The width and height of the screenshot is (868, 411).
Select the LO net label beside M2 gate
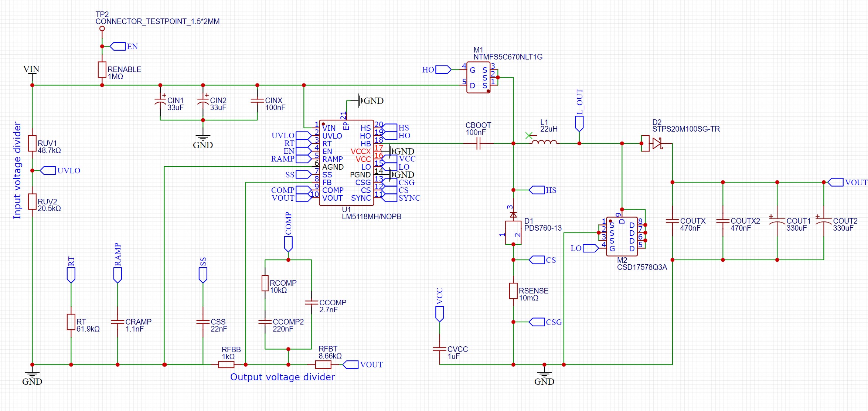584,248
